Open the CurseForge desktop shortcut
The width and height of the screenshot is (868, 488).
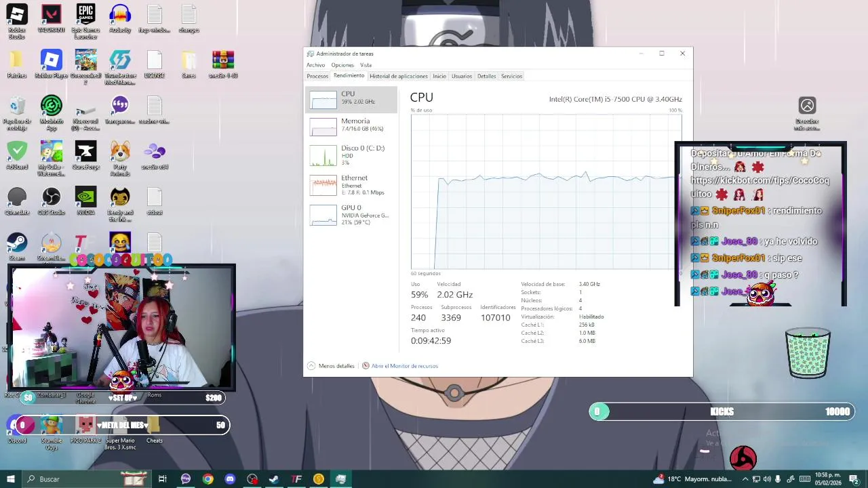coord(85,156)
